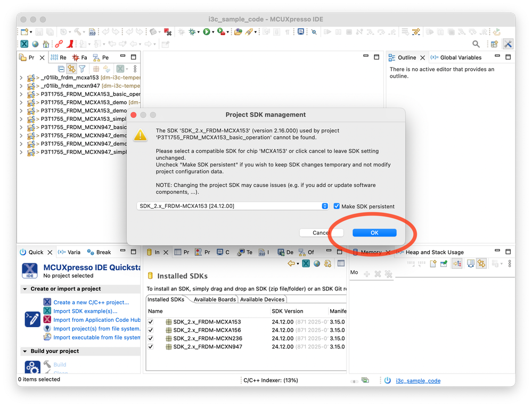
Task: Click the pen highlighter toolbar icon
Action: (249, 32)
